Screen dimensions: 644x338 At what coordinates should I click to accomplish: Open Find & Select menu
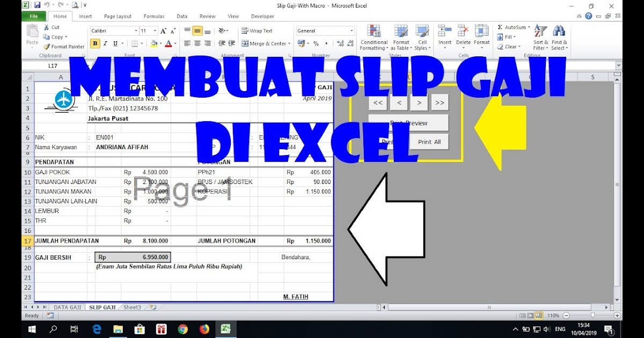560,38
